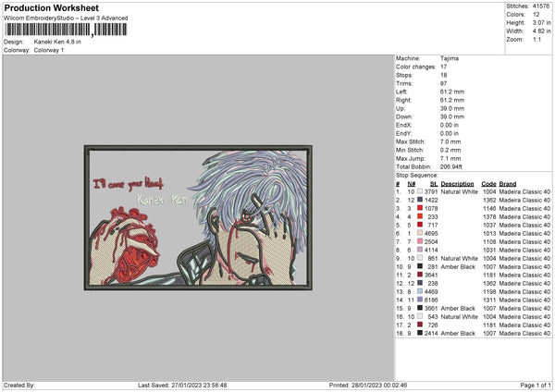The image size is (555, 392).
Task: Click the white swatch in stop row 1
Action: click(x=420, y=191)
